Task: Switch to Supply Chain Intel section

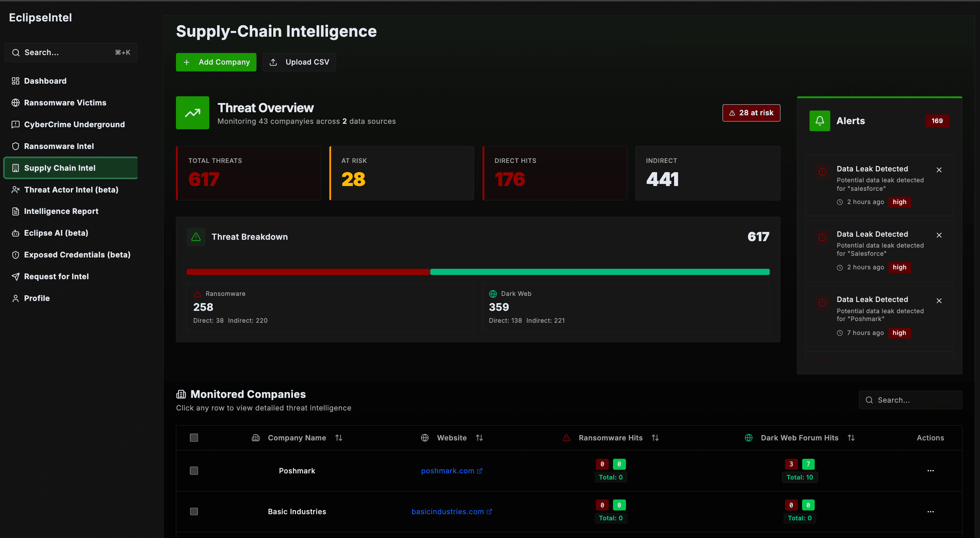Action: click(x=59, y=168)
